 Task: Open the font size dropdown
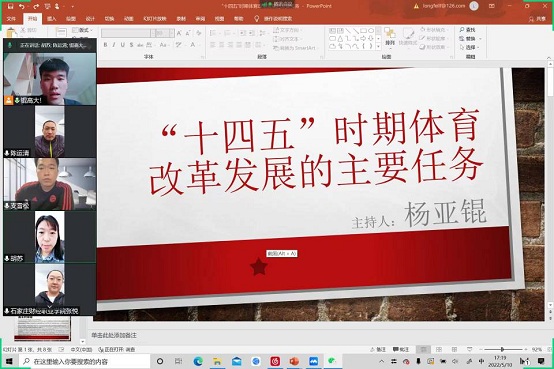[171, 33]
